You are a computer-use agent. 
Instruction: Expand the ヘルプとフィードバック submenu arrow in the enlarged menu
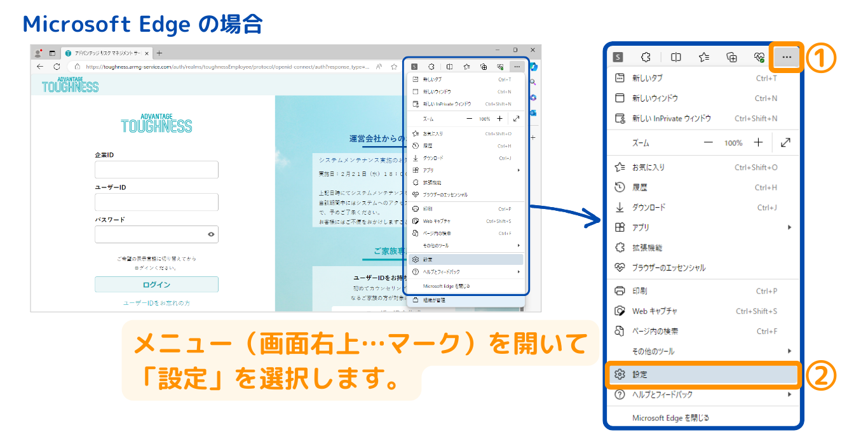[790, 394]
